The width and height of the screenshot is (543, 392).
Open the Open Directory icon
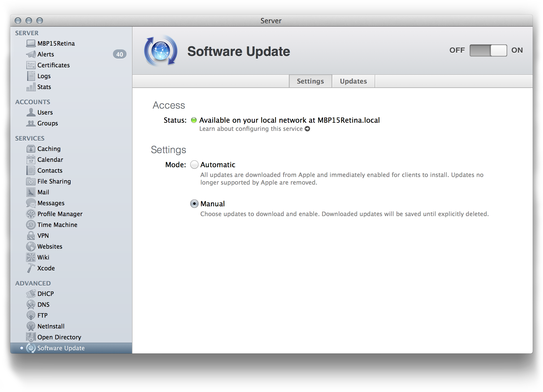click(x=31, y=337)
